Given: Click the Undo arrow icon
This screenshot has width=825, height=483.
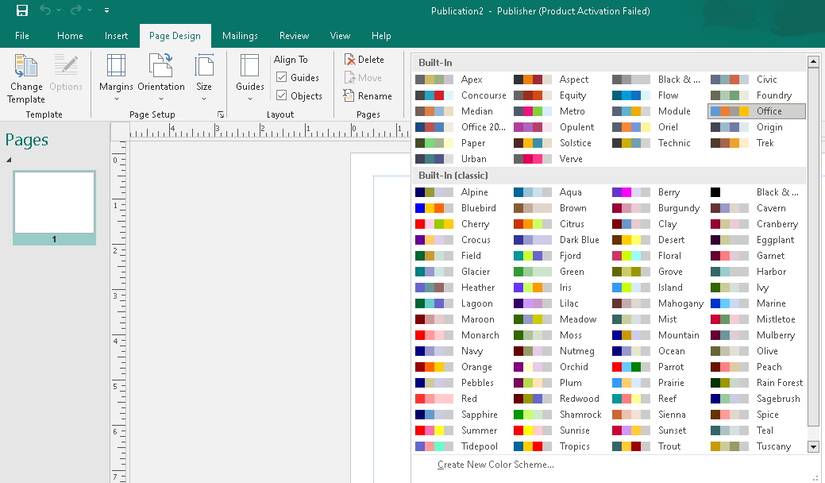Looking at the screenshot, I should coord(45,10).
